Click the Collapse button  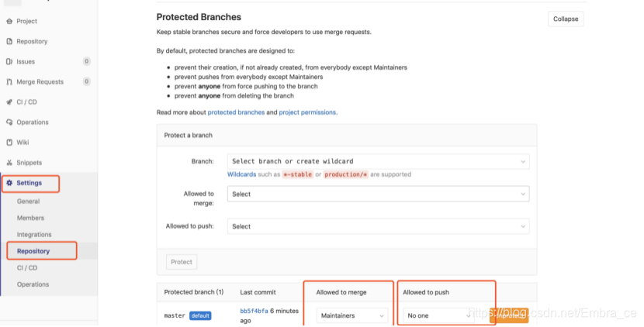566,19
